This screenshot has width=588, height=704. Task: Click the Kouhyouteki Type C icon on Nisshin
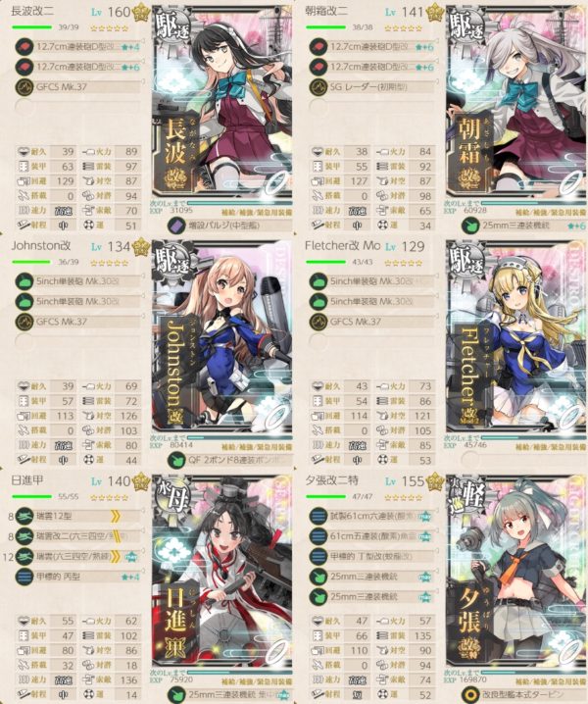(24, 577)
